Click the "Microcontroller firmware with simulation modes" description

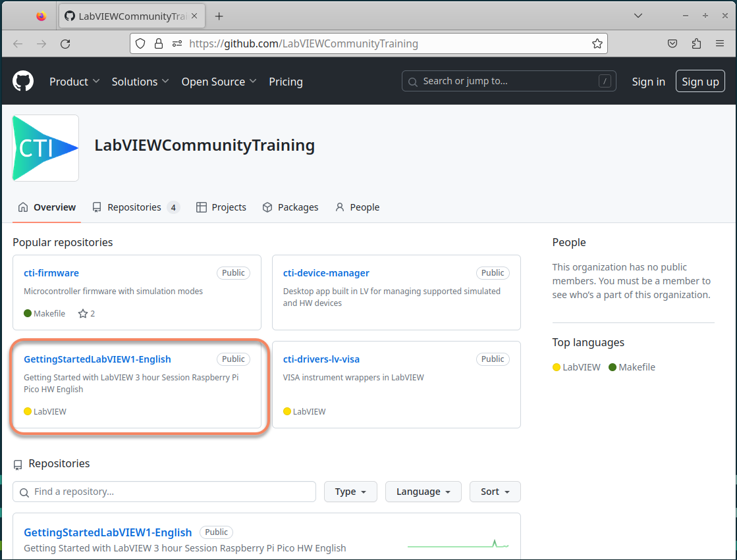tap(113, 292)
